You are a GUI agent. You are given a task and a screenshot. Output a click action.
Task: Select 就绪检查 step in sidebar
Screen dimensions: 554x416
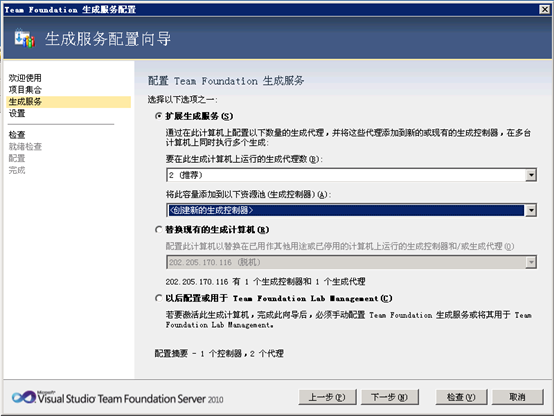coord(25,146)
